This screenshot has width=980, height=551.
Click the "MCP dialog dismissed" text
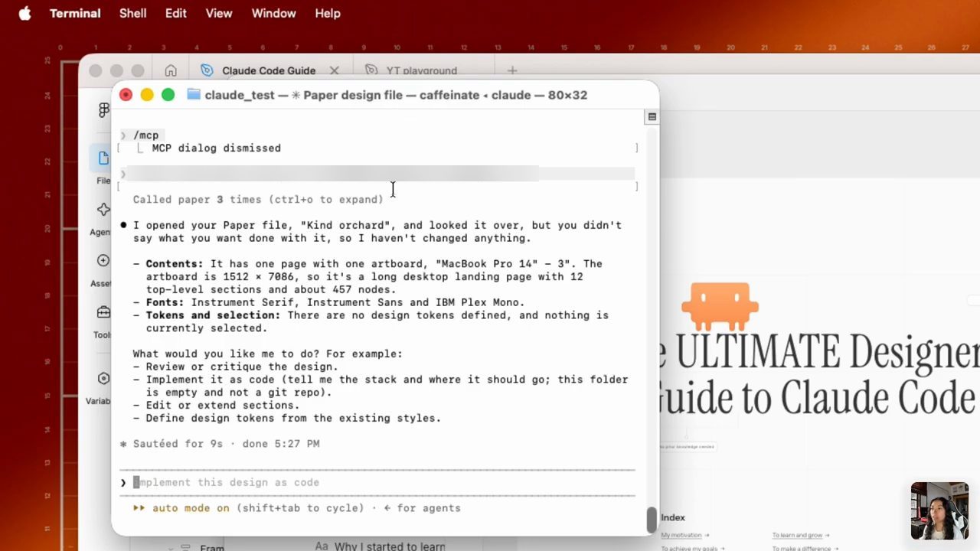[x=216, y=148]
